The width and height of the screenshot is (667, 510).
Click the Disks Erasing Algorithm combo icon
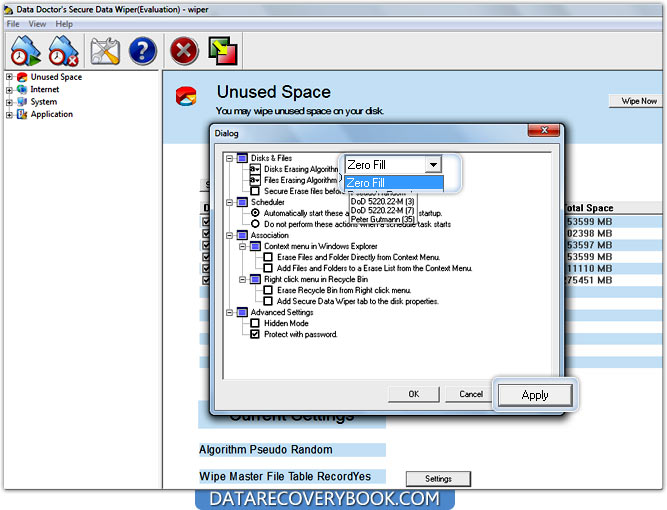point(255,169)
